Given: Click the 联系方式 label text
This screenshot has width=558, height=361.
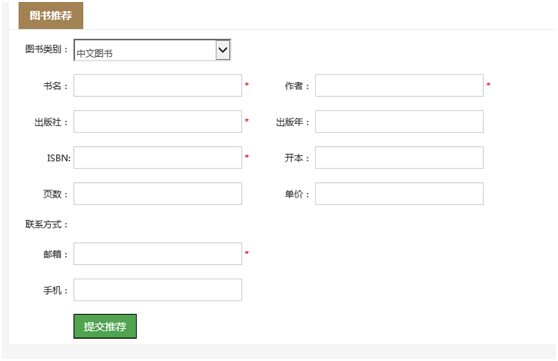Looking at the screenshot, I should (46, 224).
